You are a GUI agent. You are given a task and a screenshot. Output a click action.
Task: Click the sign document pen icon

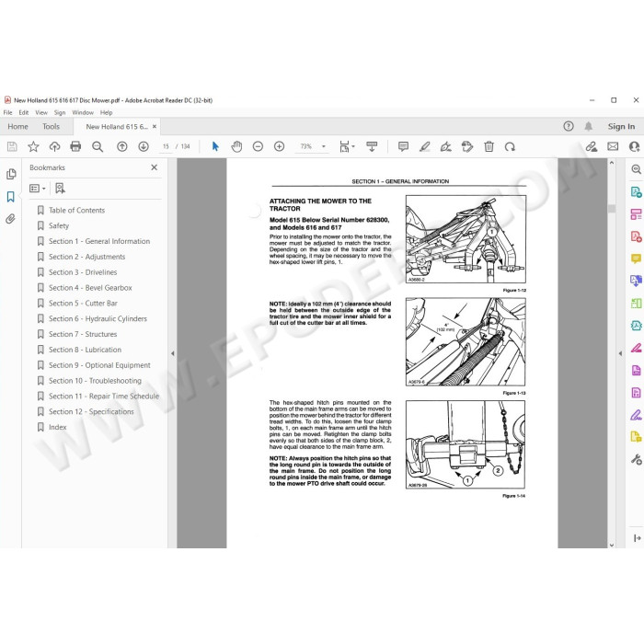pos(445,146)
